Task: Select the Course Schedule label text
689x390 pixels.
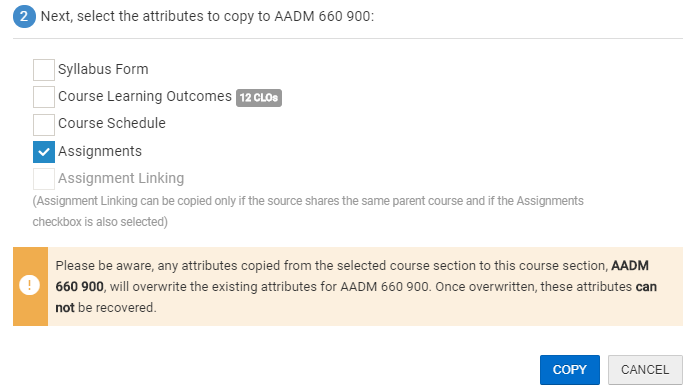Action: 112,123
